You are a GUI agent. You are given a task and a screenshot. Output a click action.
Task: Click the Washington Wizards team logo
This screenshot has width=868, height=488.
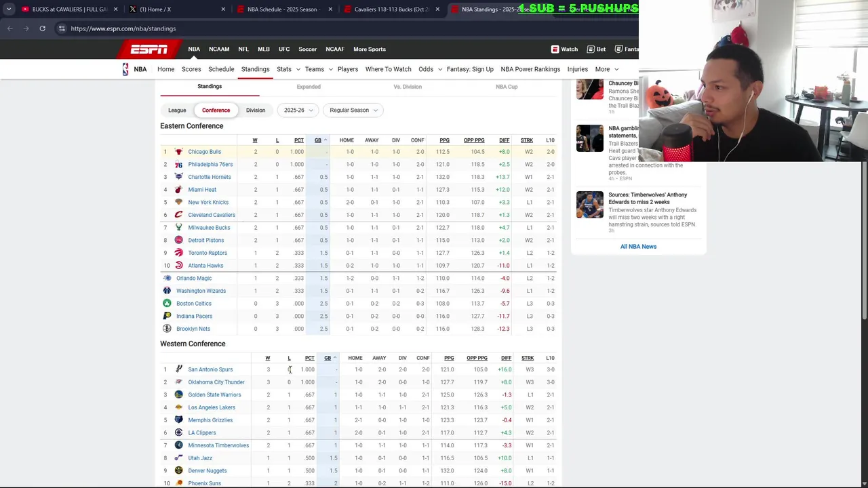click(x=167, y=291)
